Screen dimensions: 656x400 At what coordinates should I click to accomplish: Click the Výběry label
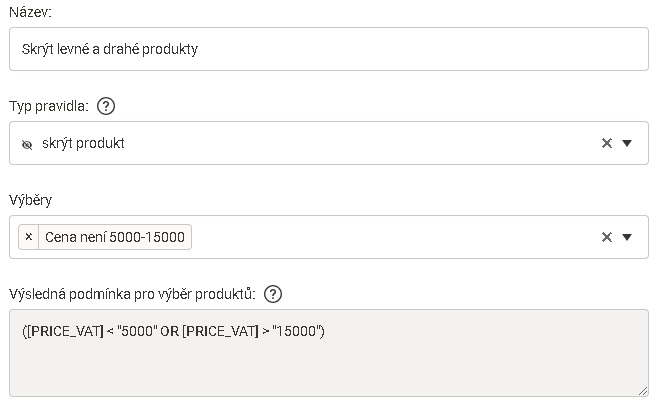[31, 200]
